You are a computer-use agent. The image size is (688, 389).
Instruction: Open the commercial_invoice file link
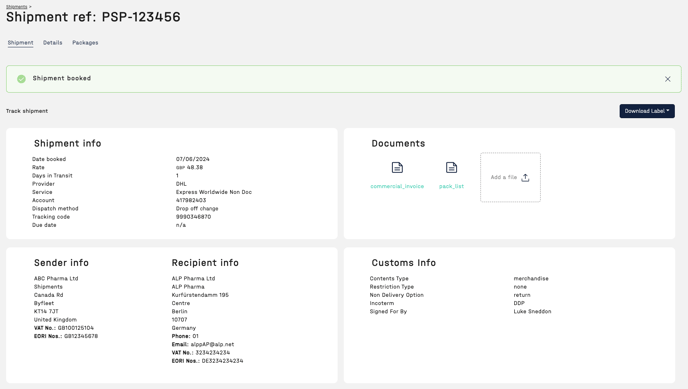(x=397, y=186)
